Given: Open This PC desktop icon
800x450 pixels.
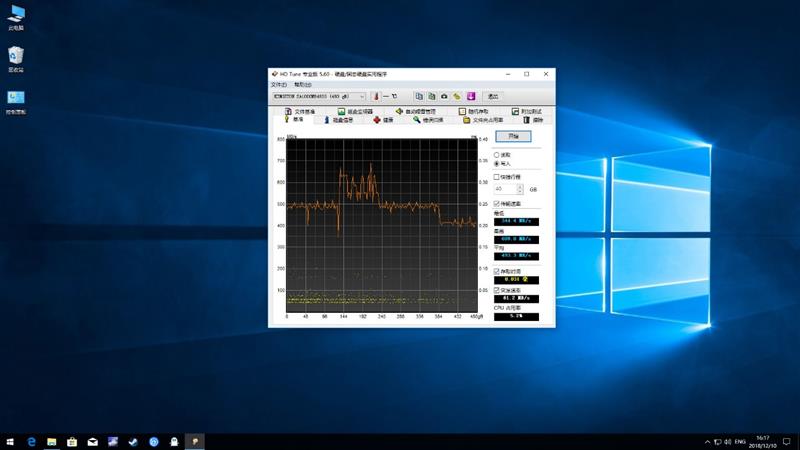Looking at the screenshot, I should coord(16,17).
